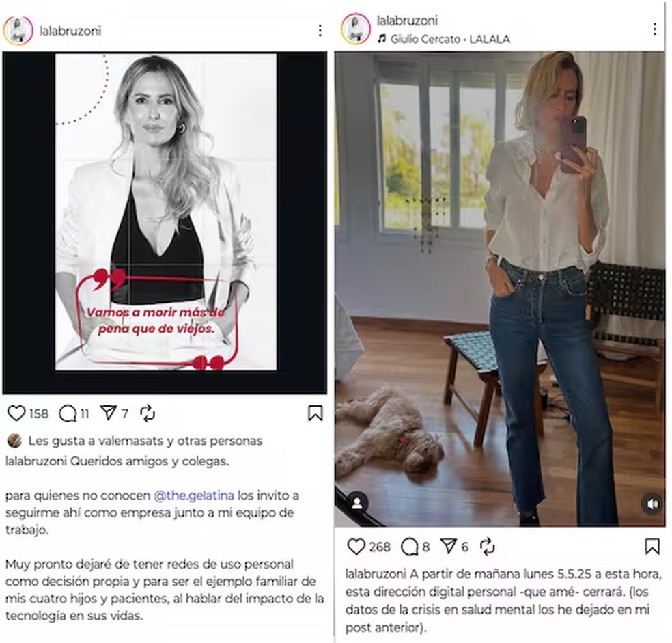Open left post three-dot options menu
The image size is (672, 643).
pos(320,31)
